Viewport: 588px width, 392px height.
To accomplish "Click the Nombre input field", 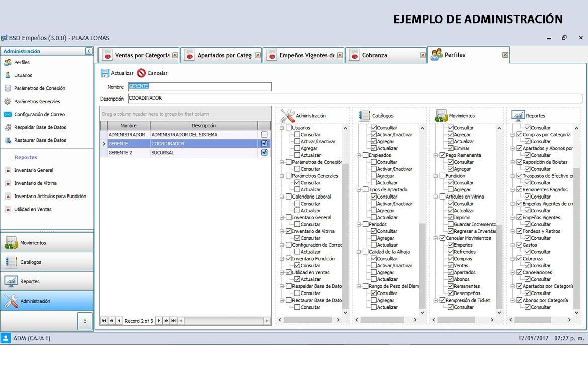I will click(x=200, y=86).
